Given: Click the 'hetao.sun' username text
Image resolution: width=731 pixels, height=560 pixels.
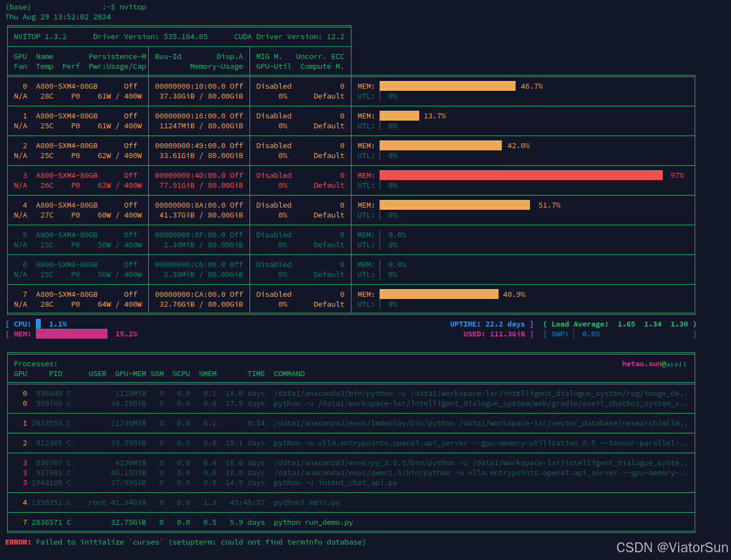Looking at the screenshot, I should pyautogui.click(x=642, y=364).
